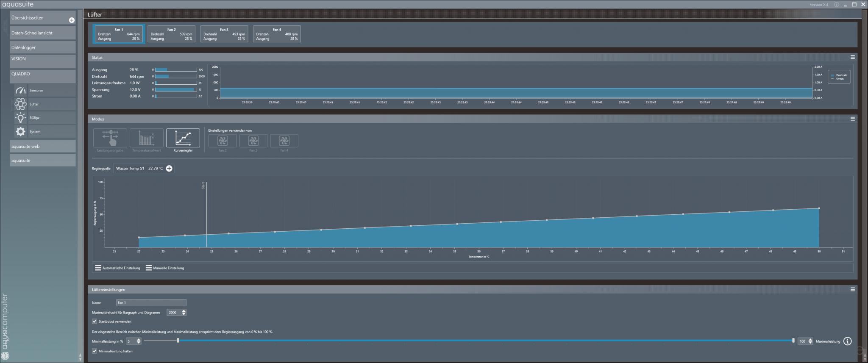The height and width of the screenshot is (363, 868).
Task: Toggle Startboost verwenden checkbox
Action: click(95, 321)
